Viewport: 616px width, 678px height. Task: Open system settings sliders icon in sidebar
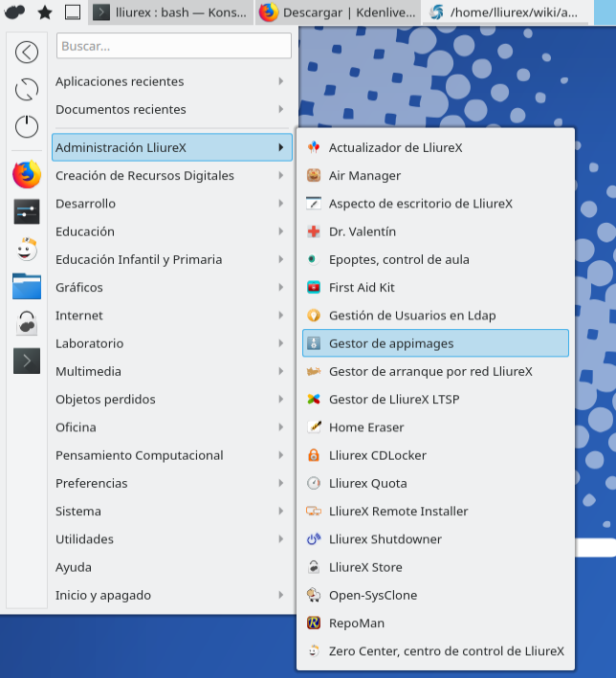pos(27,211)
